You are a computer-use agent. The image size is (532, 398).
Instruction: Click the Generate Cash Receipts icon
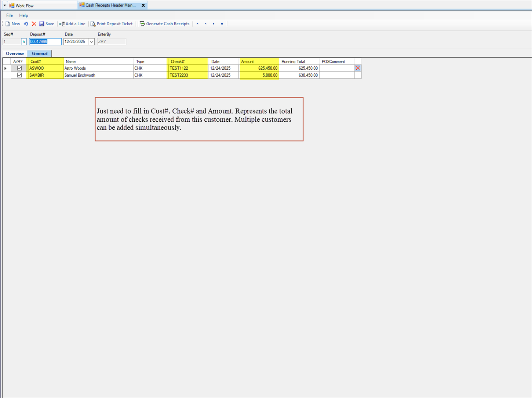(142, 23)
